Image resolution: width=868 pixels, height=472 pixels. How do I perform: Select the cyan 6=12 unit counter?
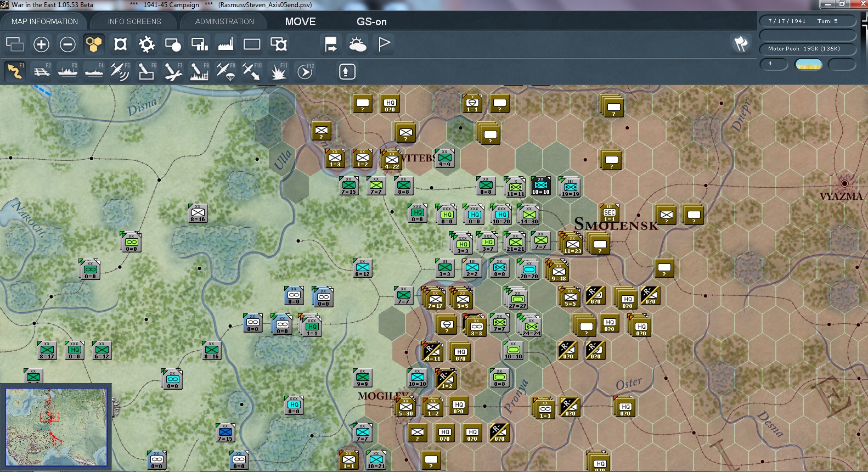[362, 268]
